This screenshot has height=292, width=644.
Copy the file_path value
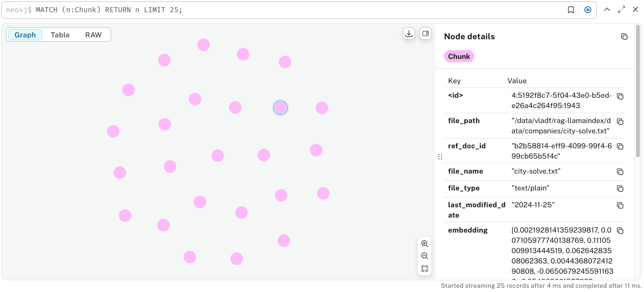pos(620,122)
